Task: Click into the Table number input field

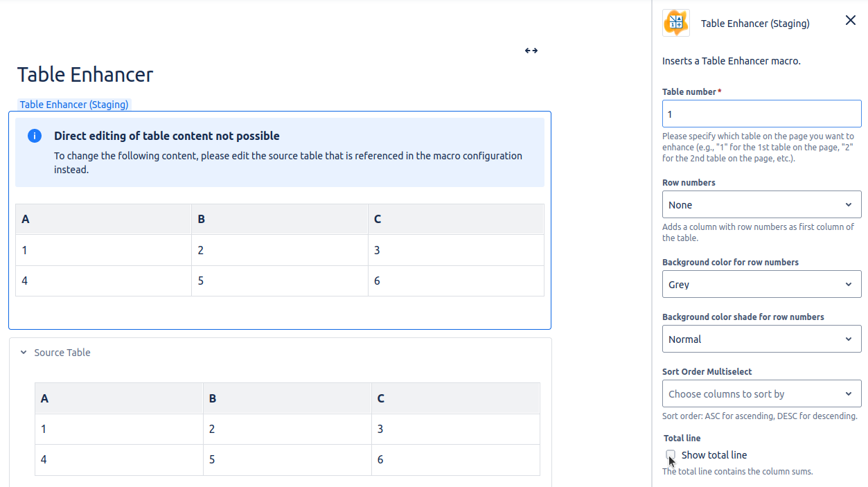Action: [761, 114]
